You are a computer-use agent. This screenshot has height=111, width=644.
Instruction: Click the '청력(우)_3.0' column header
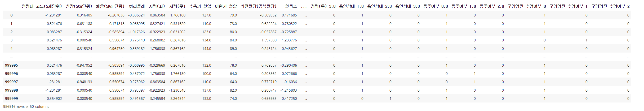pyautogui.click(x=323, y=6)
